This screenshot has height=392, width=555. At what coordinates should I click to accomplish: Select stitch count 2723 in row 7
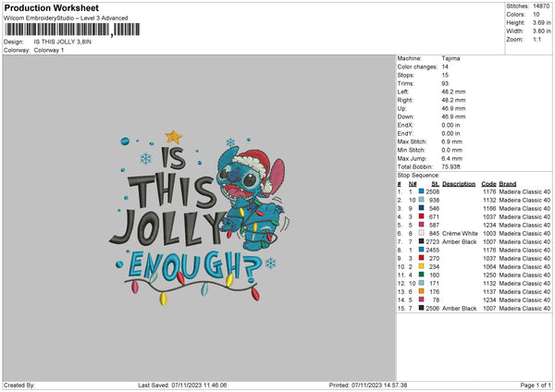pos(433,241)
